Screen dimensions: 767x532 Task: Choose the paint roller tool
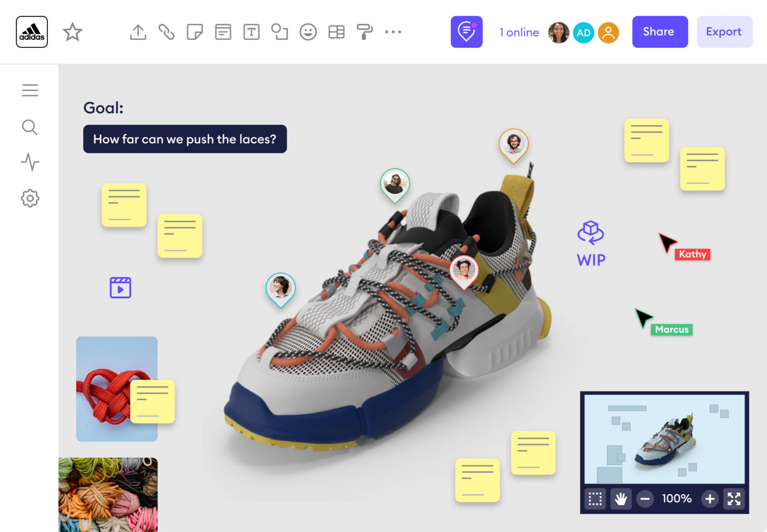[x=365, y=32]
